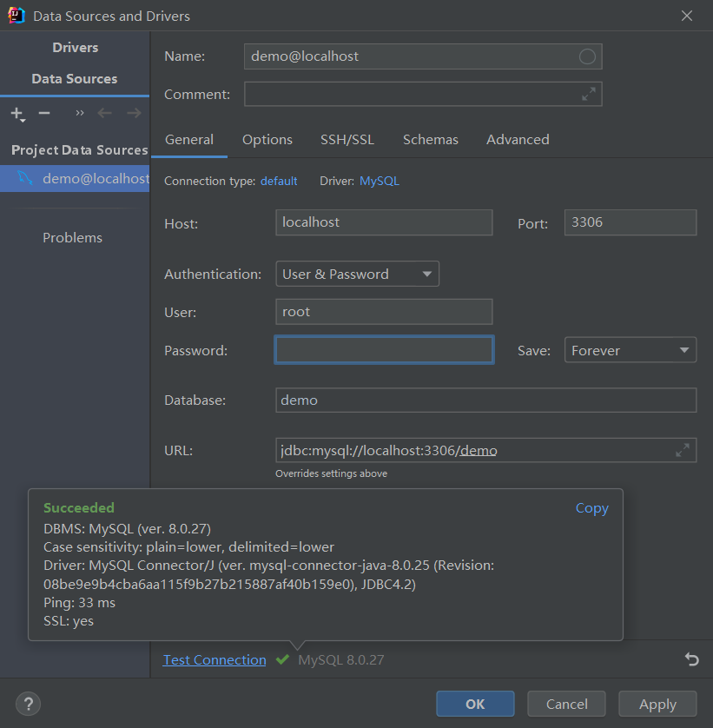Select the Data Sources section
This screenshot has width=713, height=728.
[x=75, y=78]
